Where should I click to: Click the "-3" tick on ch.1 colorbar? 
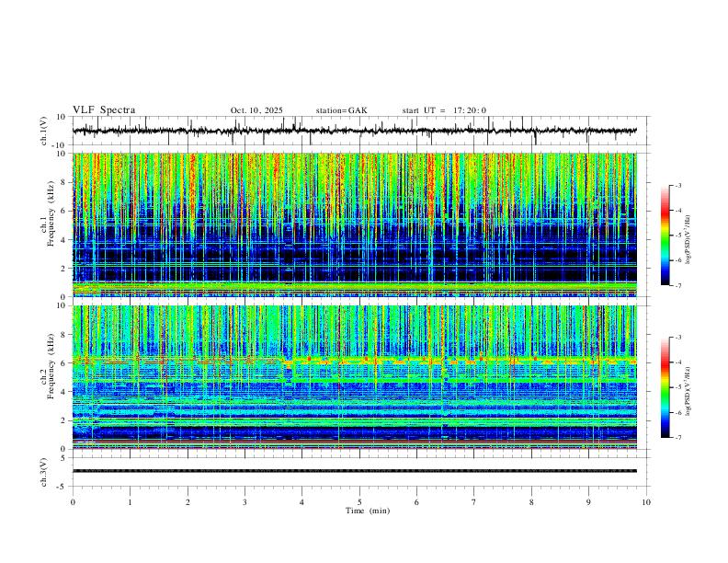tap(678, 185)
